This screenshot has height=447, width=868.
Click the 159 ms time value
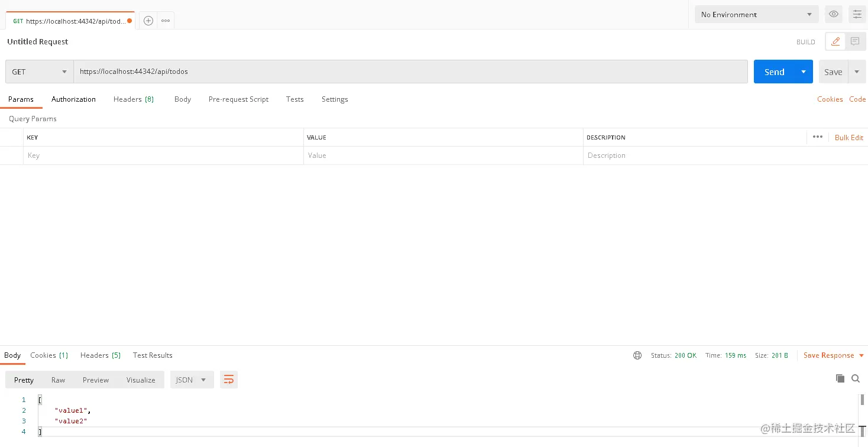click(736, 355)
